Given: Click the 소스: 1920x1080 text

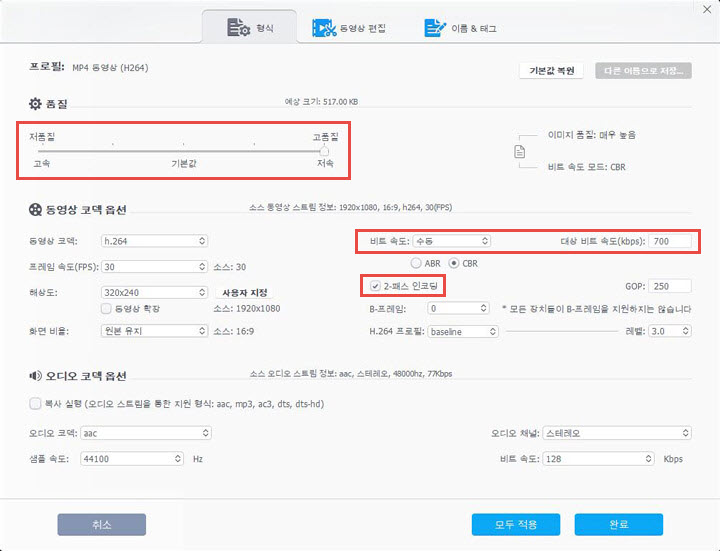Looking at the screenshot, I should [x=247, y=309].
